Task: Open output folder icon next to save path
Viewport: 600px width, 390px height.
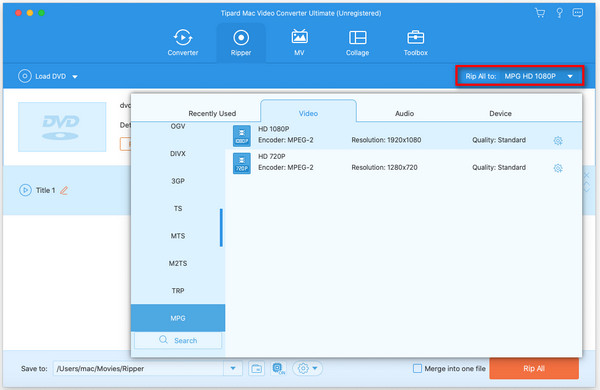Action: [x=256, y=369]
